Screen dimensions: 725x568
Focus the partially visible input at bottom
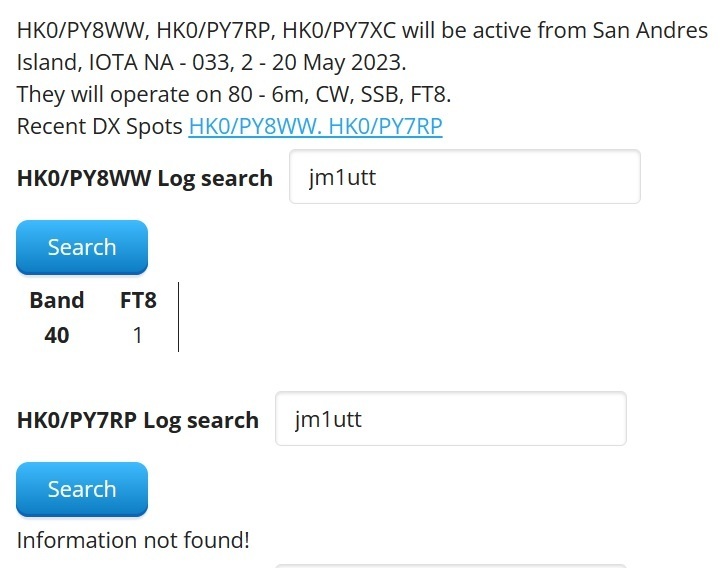click(450, 564)
